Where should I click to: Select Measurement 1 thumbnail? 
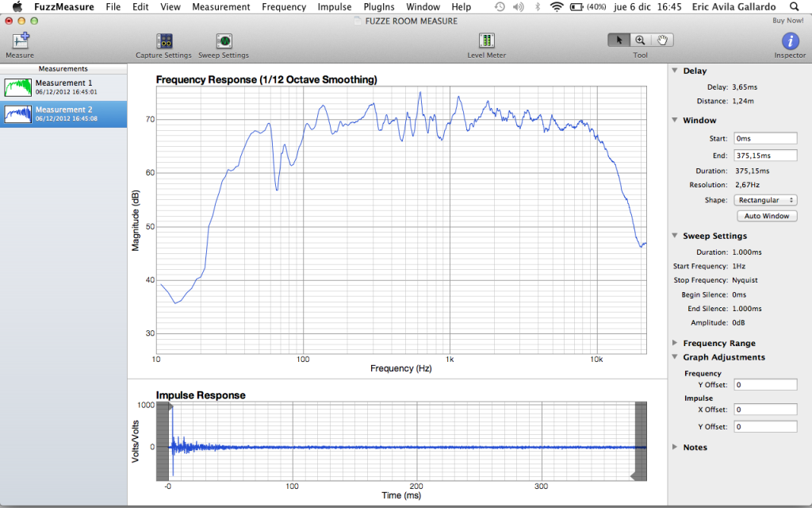18,87
